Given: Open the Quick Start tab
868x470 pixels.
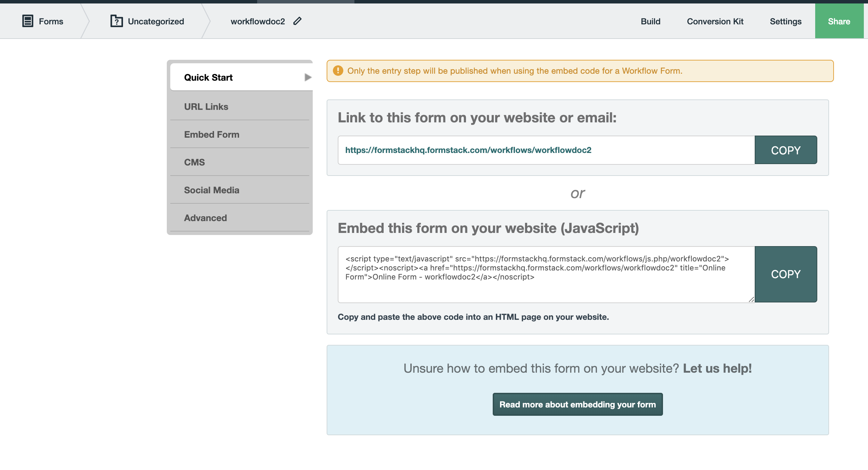Looking at the screenshot, I should click(x=208, y=78).
